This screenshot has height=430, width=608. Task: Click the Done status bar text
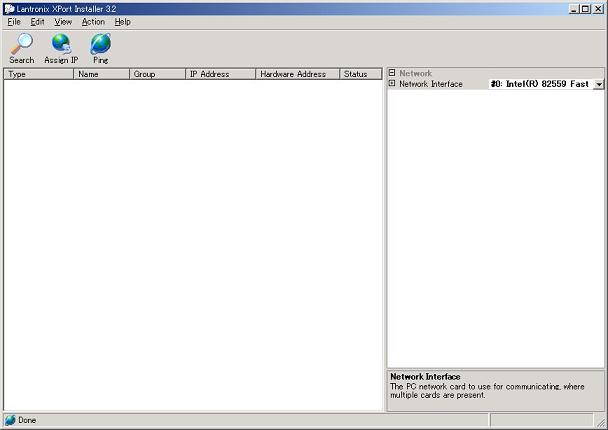tap(27, 420)
